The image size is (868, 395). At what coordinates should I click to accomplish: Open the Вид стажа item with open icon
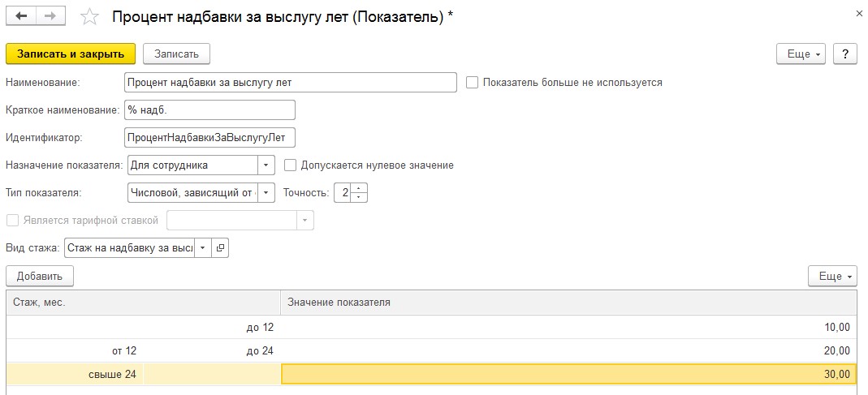click(x=220, y=248)
